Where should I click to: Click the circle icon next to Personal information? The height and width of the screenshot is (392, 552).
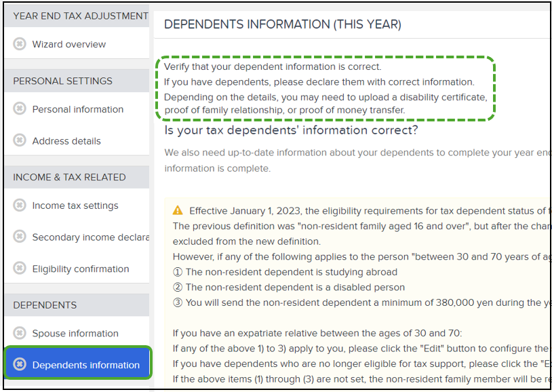coord(20,109)
